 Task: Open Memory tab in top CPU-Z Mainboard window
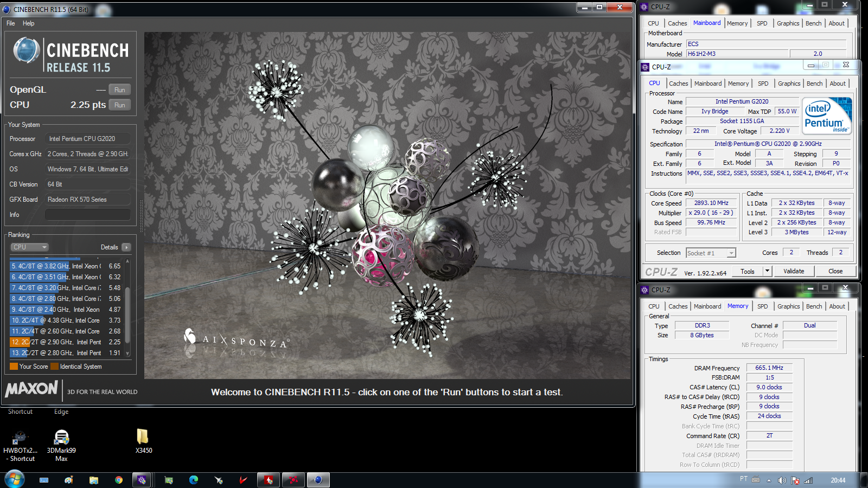737,23
